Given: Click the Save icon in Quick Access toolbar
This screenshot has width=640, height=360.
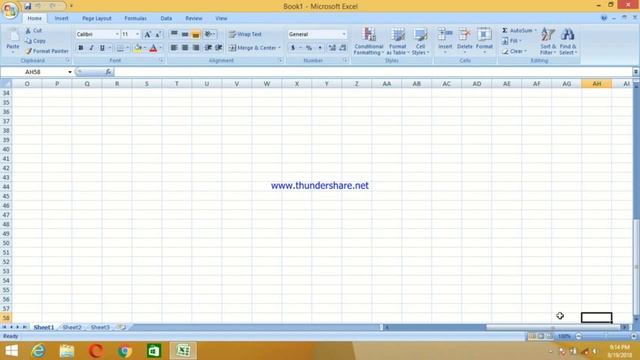Looking at the screenshot, I should point(28,6).
